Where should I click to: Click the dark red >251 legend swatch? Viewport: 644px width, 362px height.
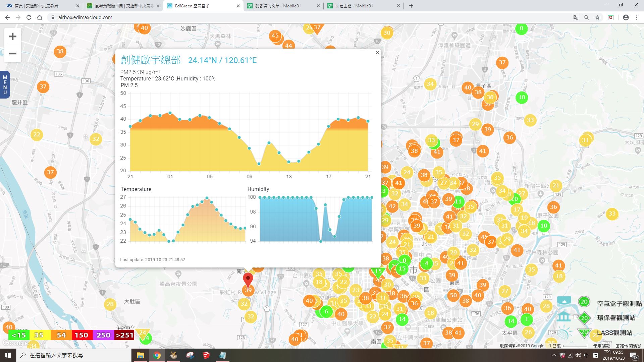124,335
